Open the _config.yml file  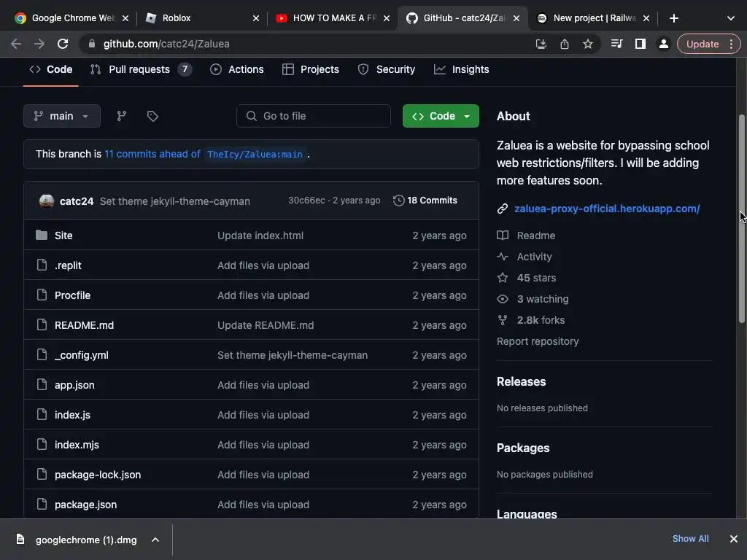click(82, 355)
